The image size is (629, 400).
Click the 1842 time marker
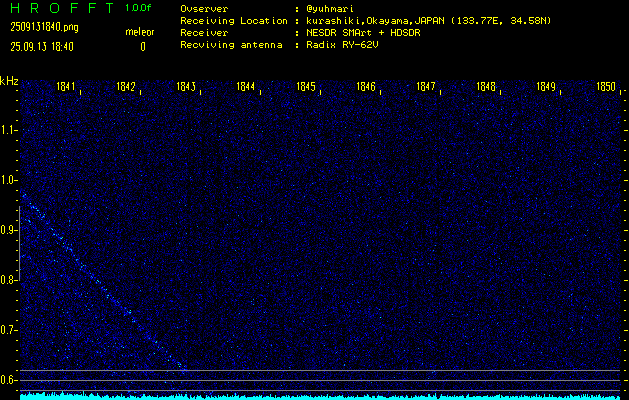pos(126,86)
